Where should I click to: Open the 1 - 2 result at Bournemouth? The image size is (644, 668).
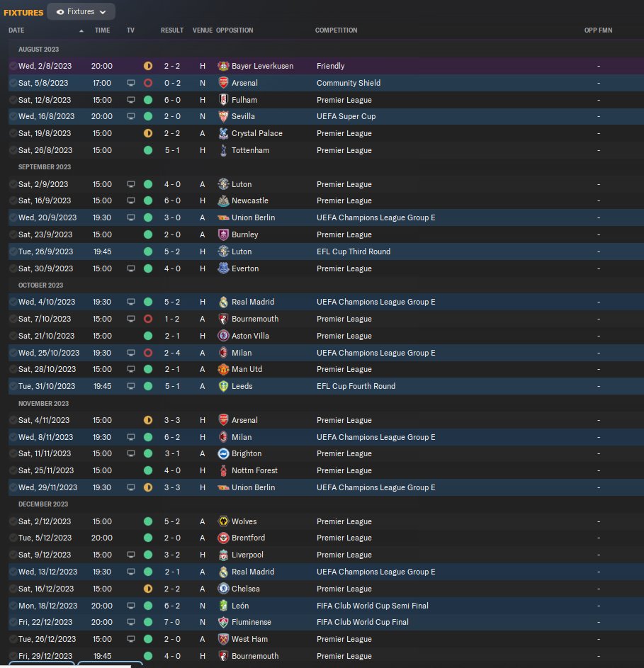tap(172, 319)
